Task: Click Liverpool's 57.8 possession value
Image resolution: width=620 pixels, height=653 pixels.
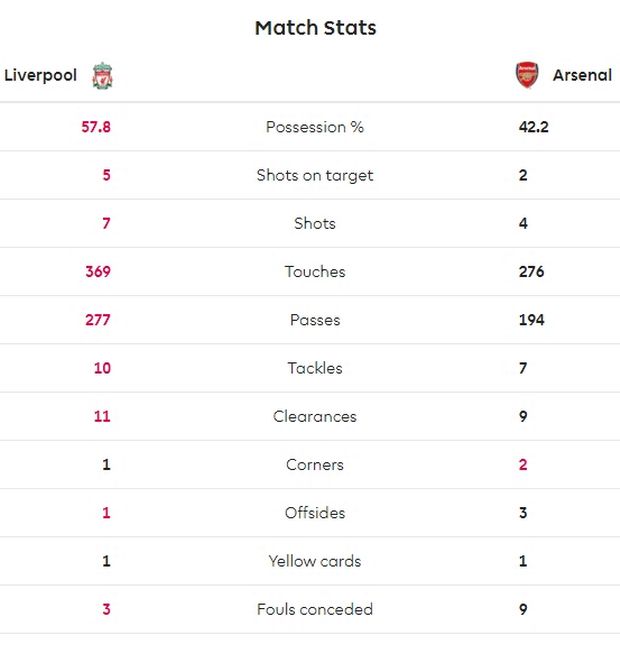Action: [96, 127]
